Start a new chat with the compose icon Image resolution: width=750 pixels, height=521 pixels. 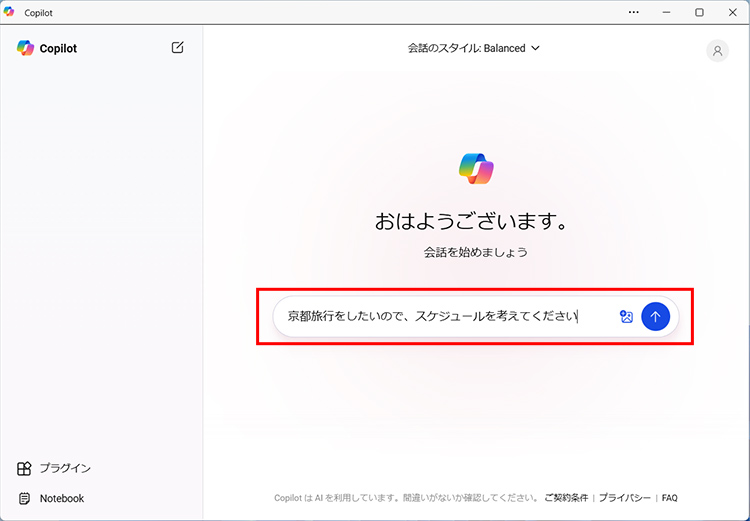[177, 47]
